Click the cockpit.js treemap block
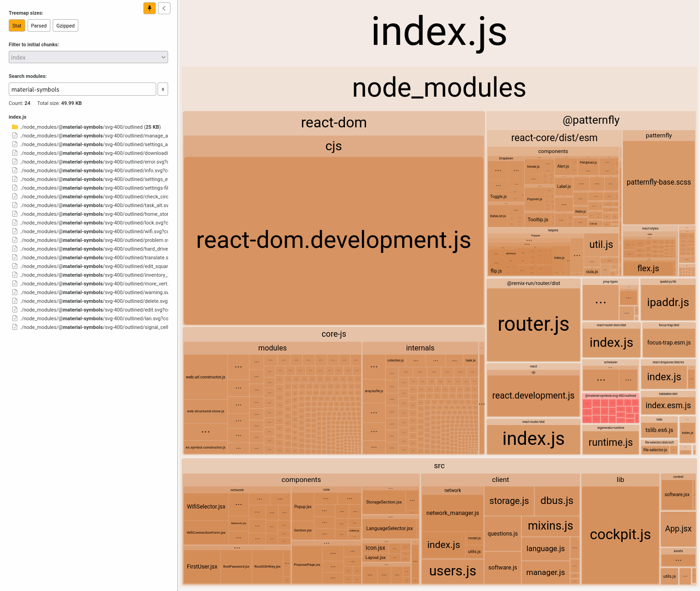Viewport: 700px width, 591px height. pos(620,535)
